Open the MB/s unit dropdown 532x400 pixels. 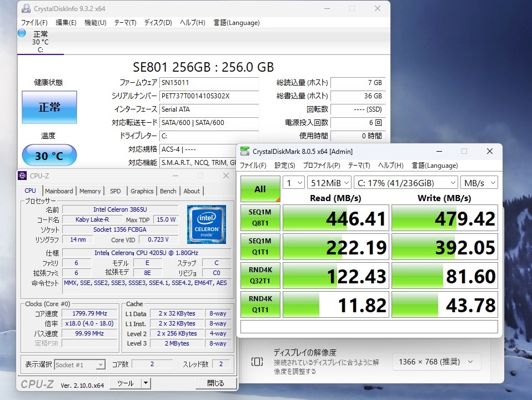(x=479, y=183)
